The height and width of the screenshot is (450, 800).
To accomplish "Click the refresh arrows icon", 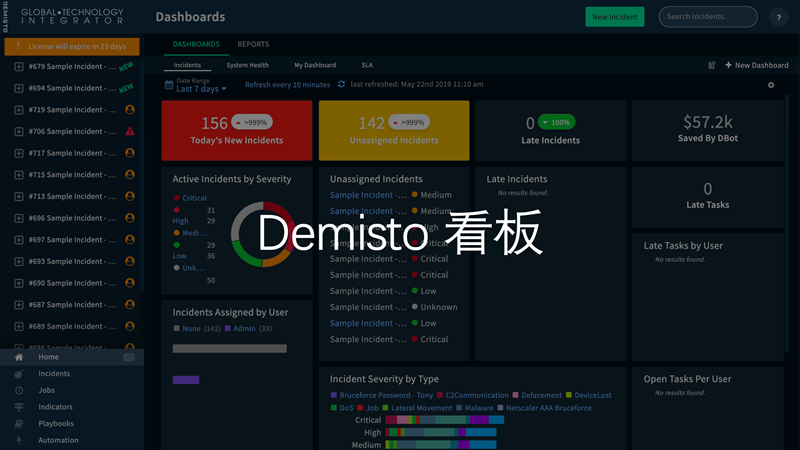I will click(x=341, y=84).
